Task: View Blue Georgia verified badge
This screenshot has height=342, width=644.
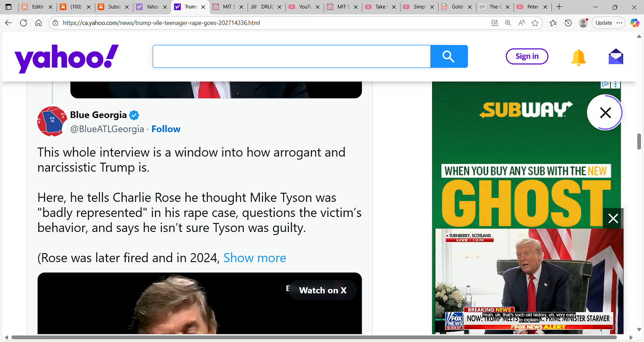Action: click(x=134, y=115)
